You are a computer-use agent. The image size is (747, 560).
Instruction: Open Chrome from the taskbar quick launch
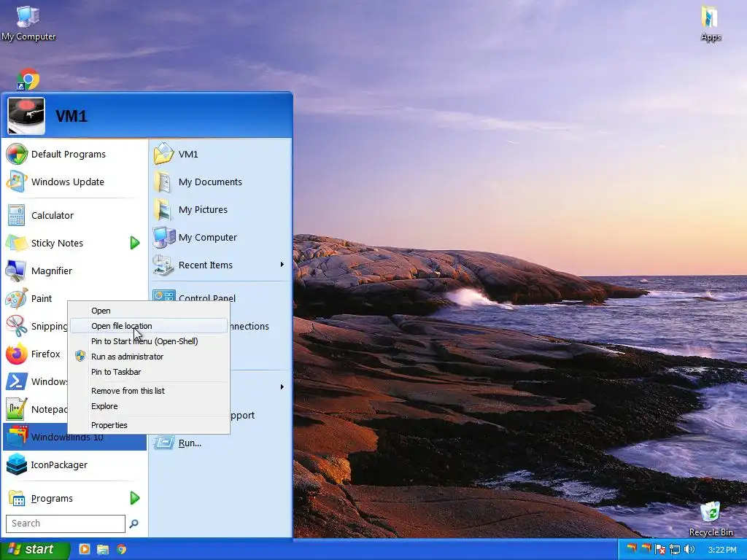coord(122,550)
